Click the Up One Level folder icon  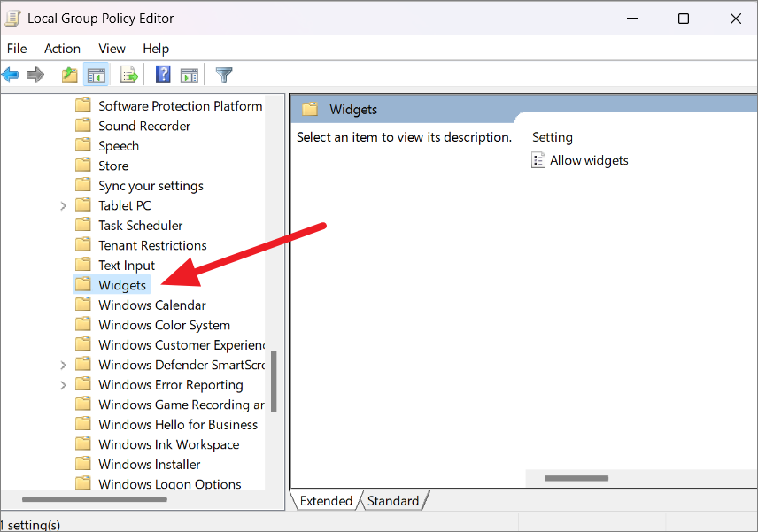70,75
